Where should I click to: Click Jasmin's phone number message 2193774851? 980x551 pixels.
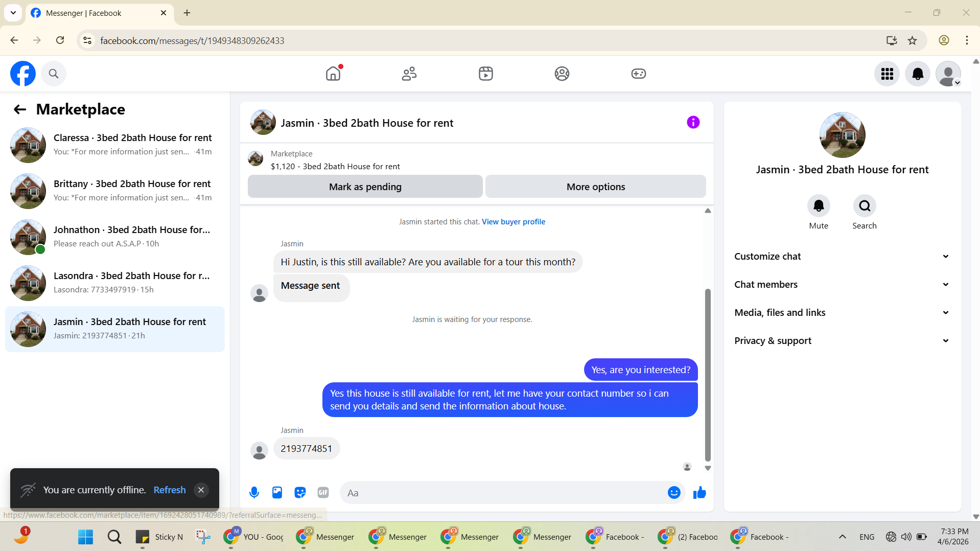[x=307, y=449]
